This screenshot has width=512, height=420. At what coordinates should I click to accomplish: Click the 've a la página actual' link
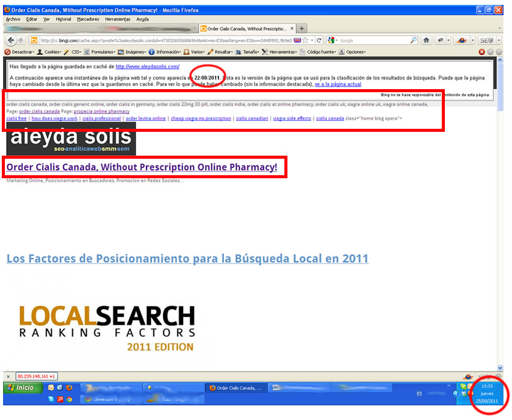point(338,84)
